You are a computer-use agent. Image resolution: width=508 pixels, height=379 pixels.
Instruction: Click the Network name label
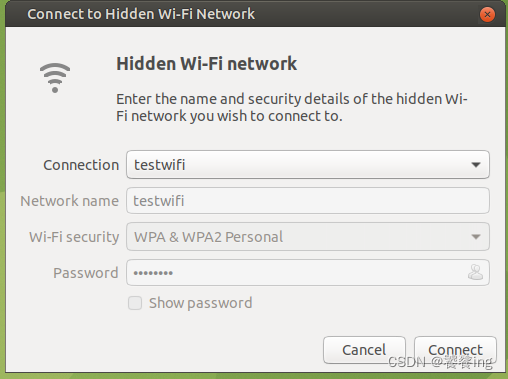point(69,201)
